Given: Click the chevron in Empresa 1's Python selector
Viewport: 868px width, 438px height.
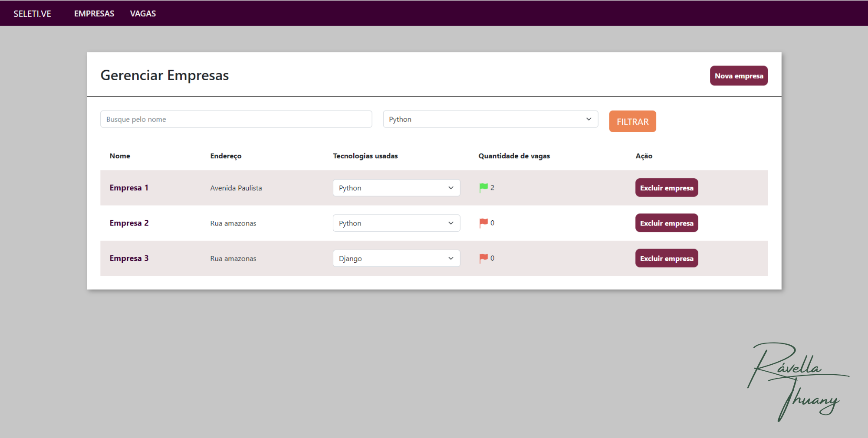Looking at the screenshot, I should click(x=450, y=188).
